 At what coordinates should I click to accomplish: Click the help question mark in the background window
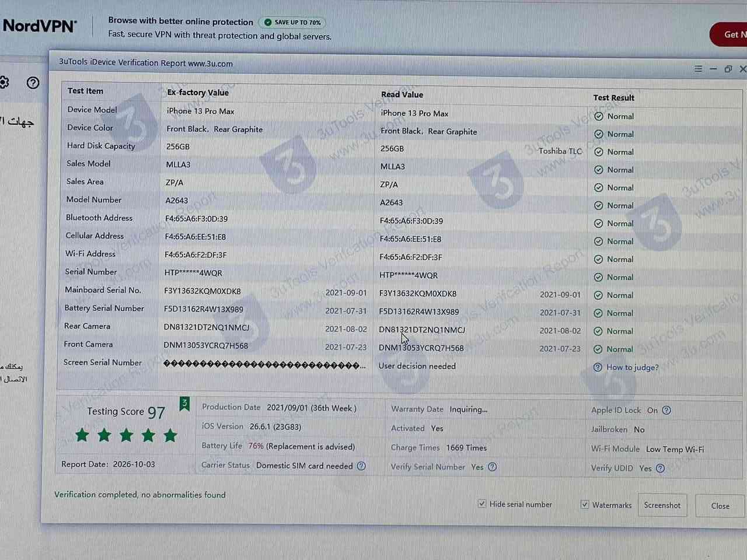tap(33, 83)
